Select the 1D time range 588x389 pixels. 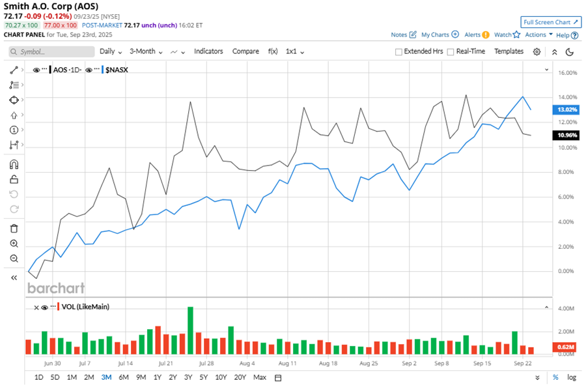point(38,377)
